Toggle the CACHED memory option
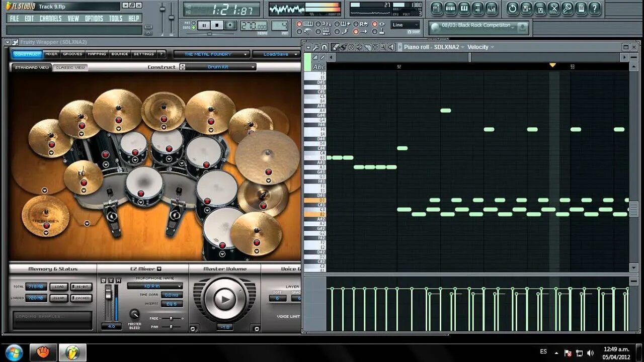644x362 pixels. point(81,298)
